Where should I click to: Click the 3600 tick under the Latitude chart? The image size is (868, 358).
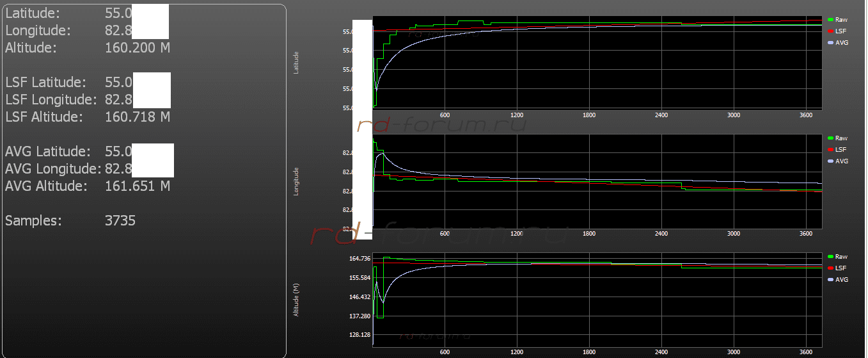click(x=806, y=115)
